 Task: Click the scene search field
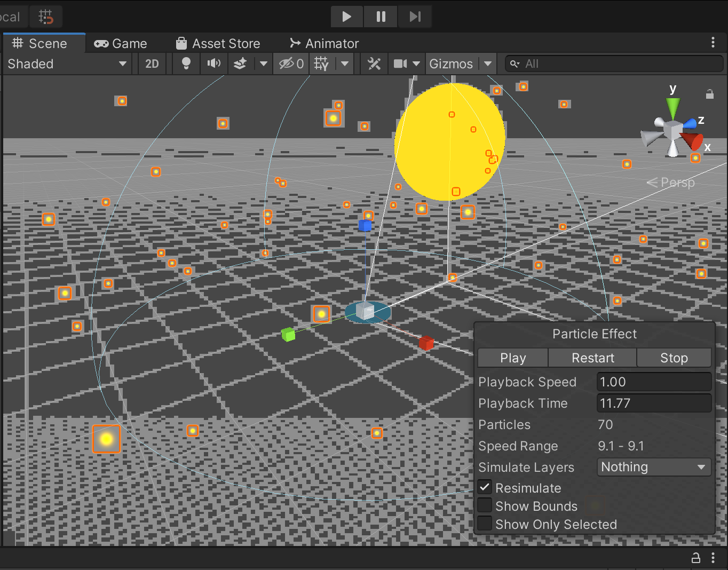tap(614, 64)
